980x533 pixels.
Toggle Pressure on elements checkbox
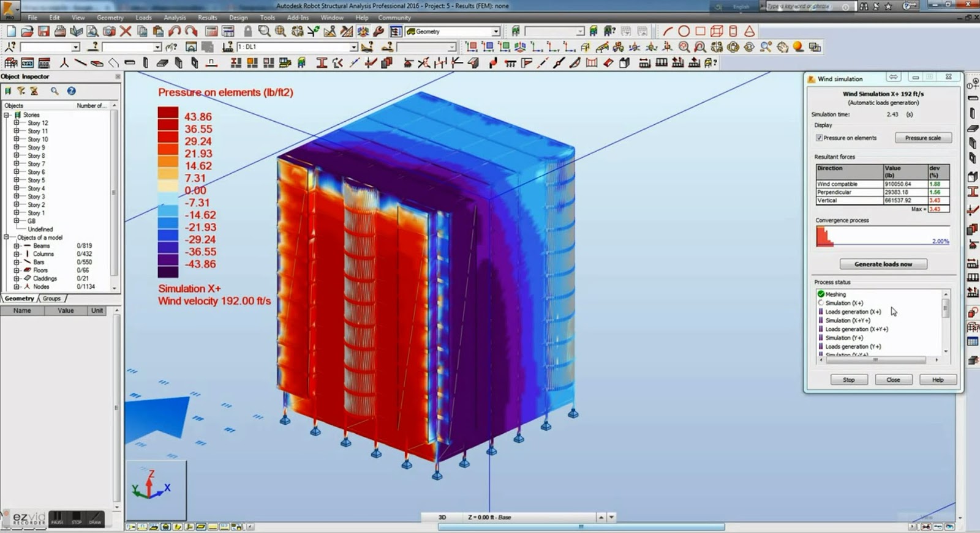click(819, 138)
